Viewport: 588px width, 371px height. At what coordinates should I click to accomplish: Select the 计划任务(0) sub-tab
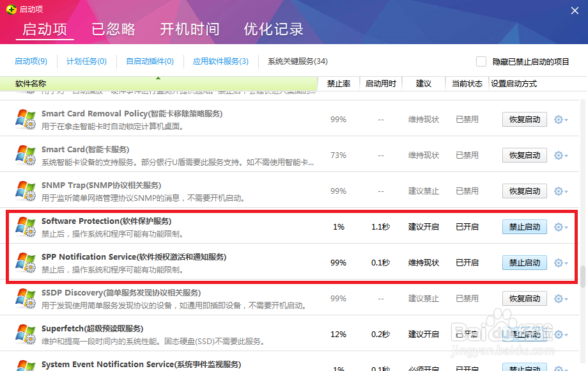[87, 61]
